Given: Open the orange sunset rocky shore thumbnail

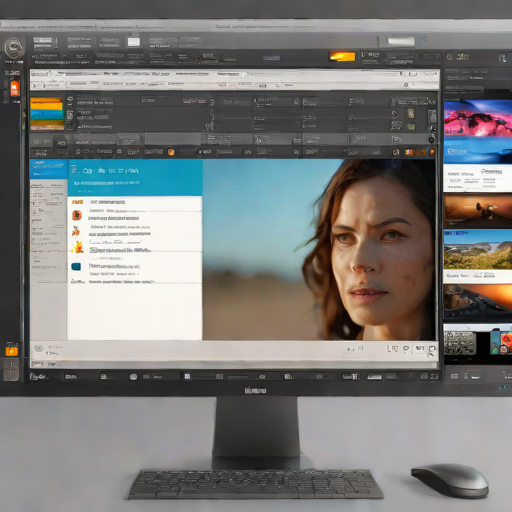Looking at the screenshot, I should (477, 301).
